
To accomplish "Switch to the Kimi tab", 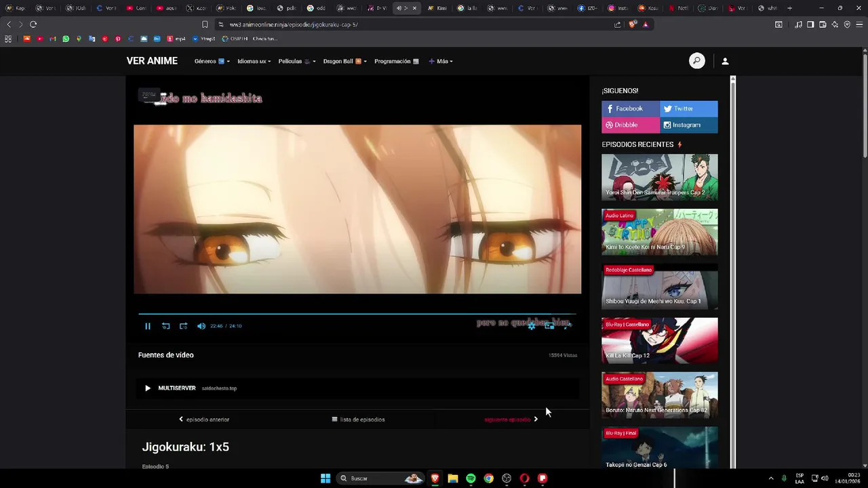I will 437,8.
